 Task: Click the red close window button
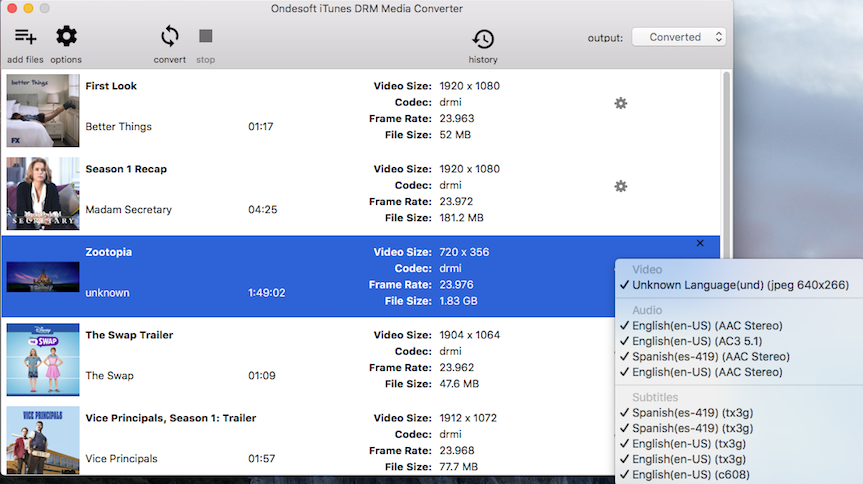(x=12, y=8)
